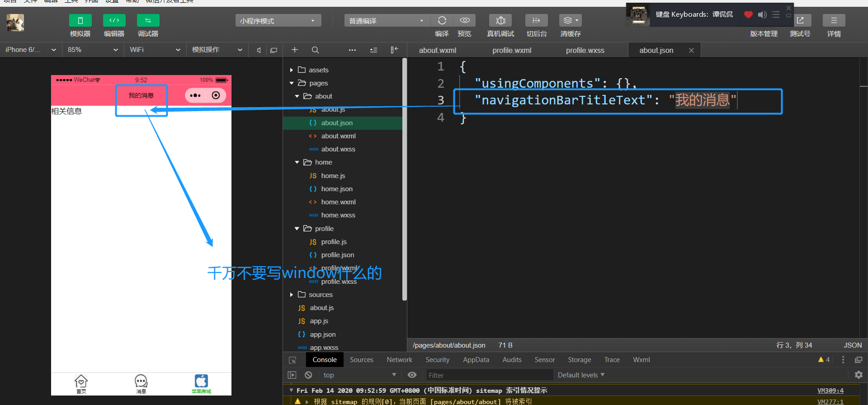Close the about.json editor tab
The width and height of the screenshot is (868, 405).
(691, 50)
